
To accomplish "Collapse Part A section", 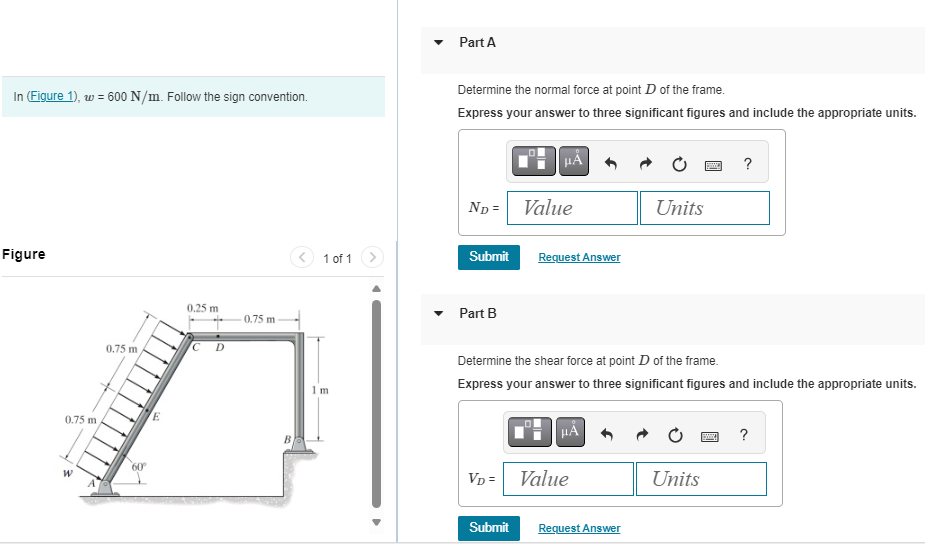I will 438,42.
